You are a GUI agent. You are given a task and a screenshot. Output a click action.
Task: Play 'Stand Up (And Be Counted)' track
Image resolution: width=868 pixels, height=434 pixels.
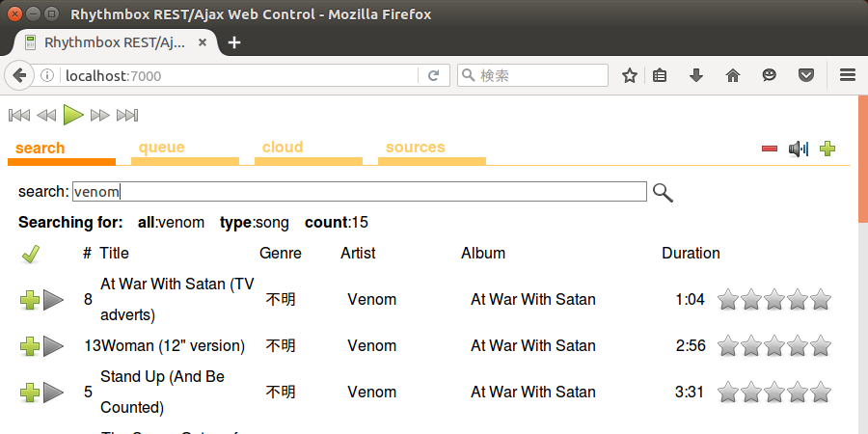point(54,393)
